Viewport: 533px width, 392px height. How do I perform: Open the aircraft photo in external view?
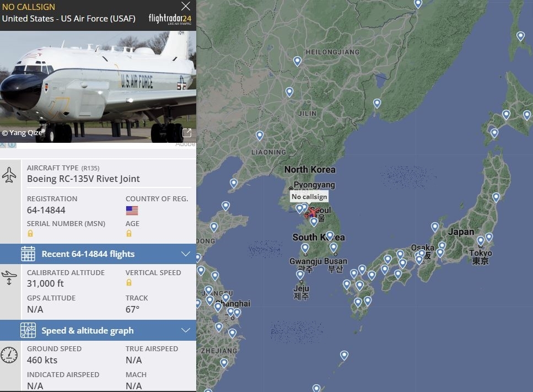point(187,132)
